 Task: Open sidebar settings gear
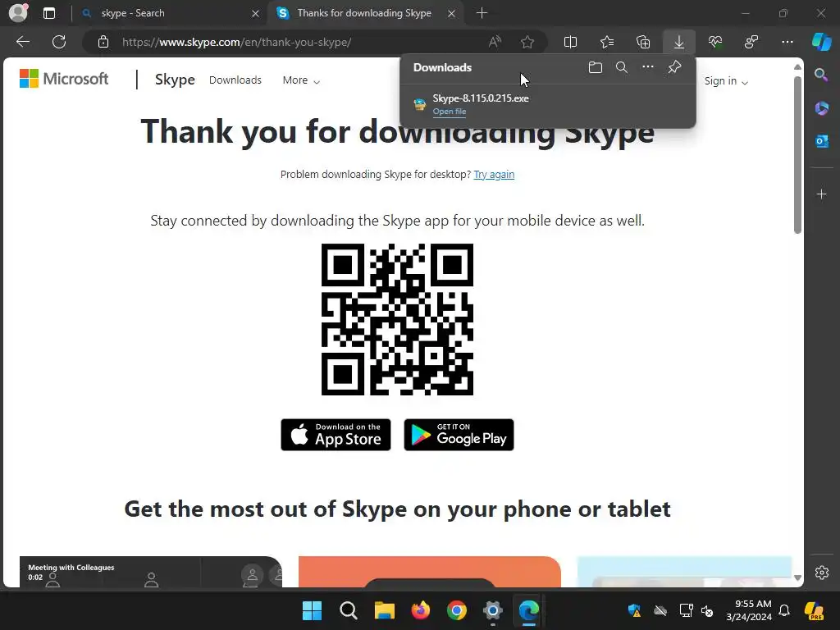[821, 572]
